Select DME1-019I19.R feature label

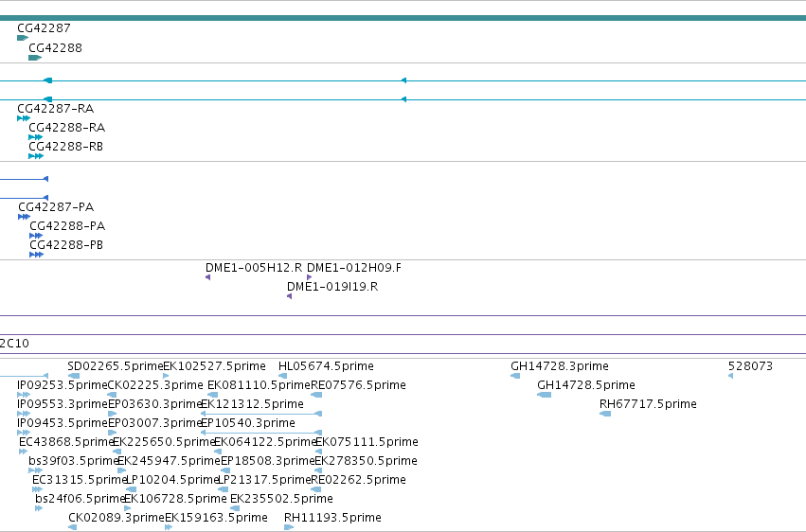point(332,287)
